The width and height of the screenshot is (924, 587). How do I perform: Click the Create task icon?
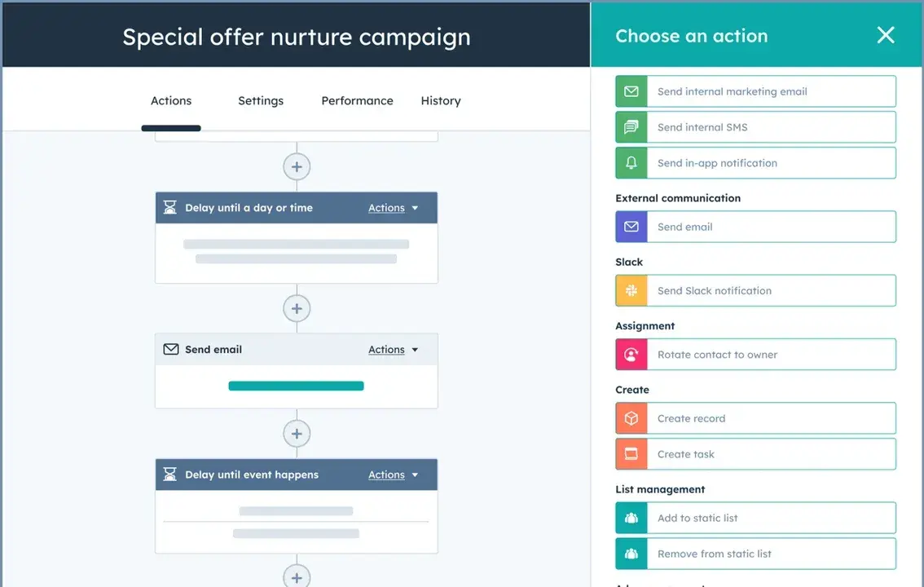pyautogui.click(x=631, y=453)
